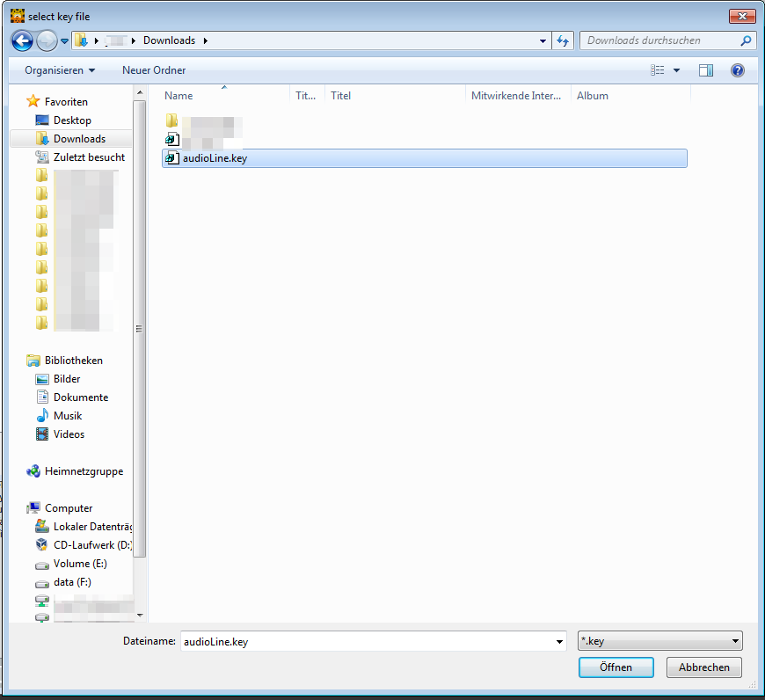Expand the Dateiname history dropdown
Viewport: 765px width, 700px height.
click(x=560, y=642)
